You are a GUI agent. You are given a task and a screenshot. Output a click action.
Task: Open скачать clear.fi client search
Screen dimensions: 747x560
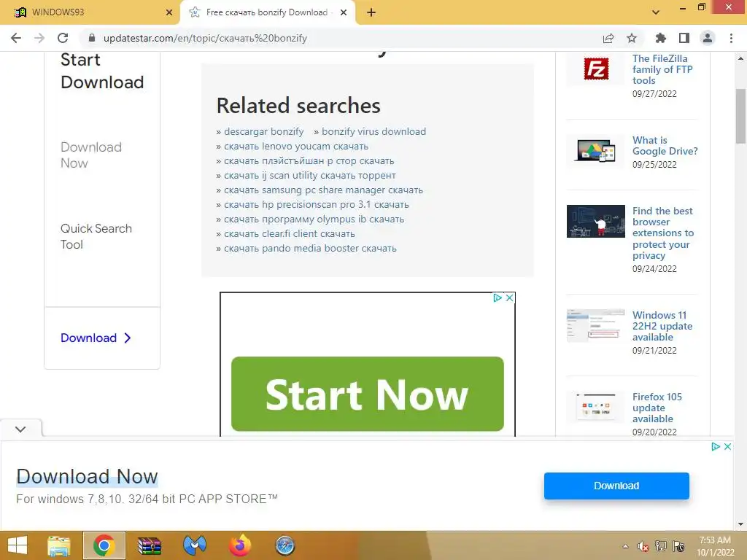coord(289,234)
